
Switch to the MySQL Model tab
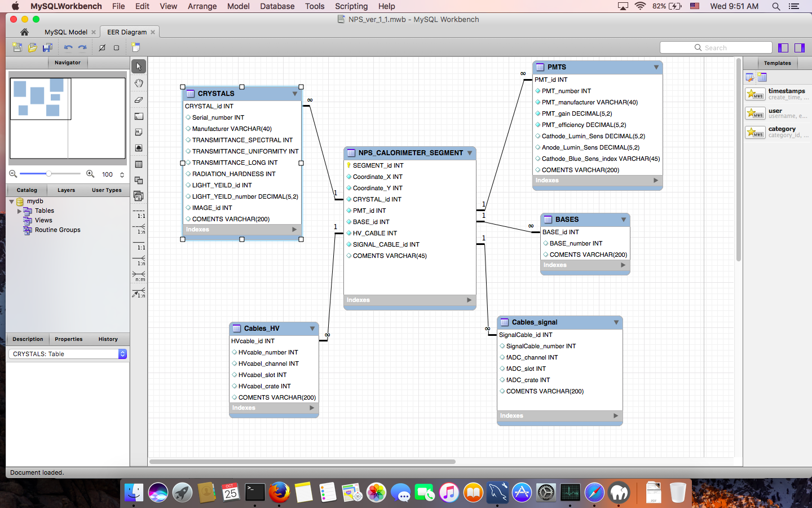coord(66,32)
